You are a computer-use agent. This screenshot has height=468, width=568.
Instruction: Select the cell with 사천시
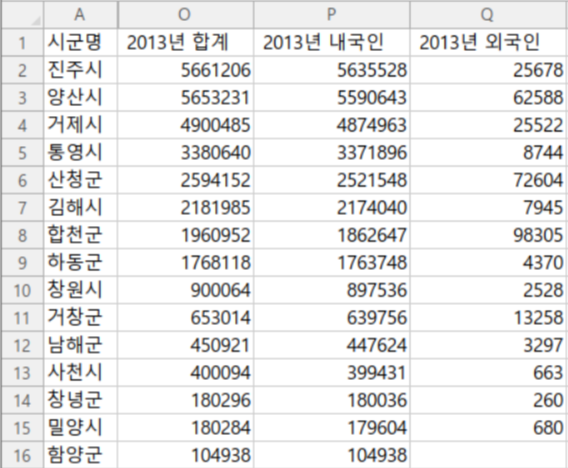click(80, 373)
